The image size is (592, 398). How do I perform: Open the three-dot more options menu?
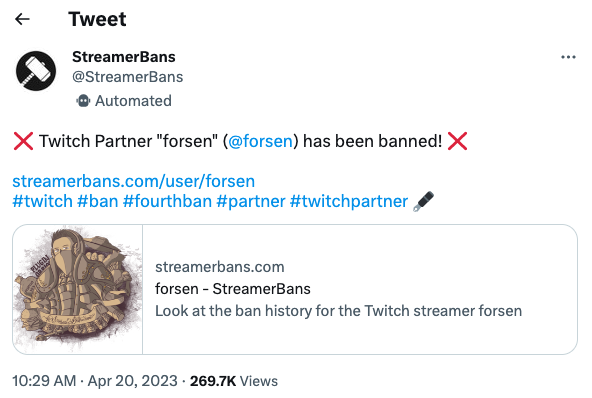point(568,57)
